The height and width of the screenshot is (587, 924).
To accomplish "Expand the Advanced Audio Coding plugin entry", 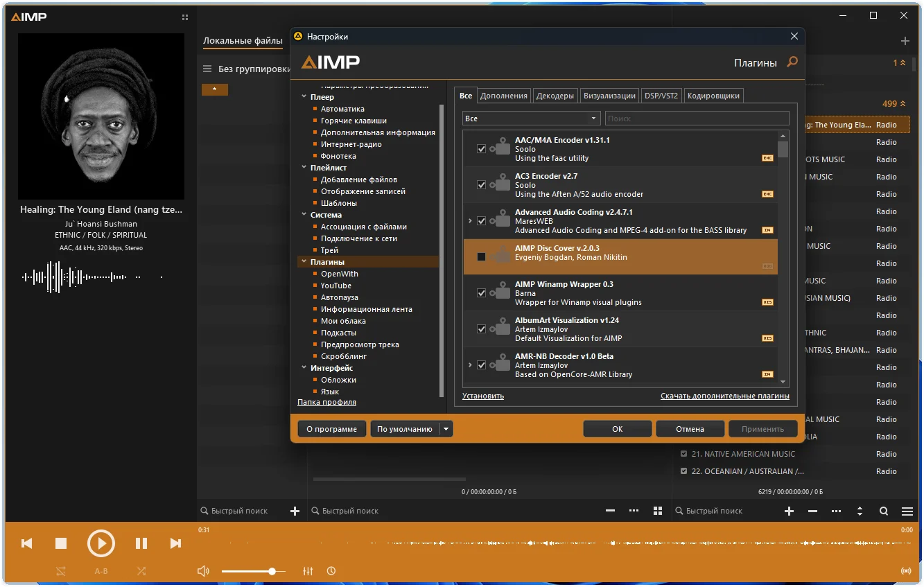I will (470, 221).
